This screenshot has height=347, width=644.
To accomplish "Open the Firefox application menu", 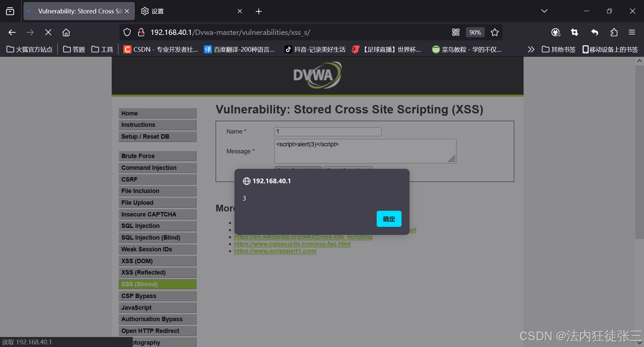I will pos(632,32).
